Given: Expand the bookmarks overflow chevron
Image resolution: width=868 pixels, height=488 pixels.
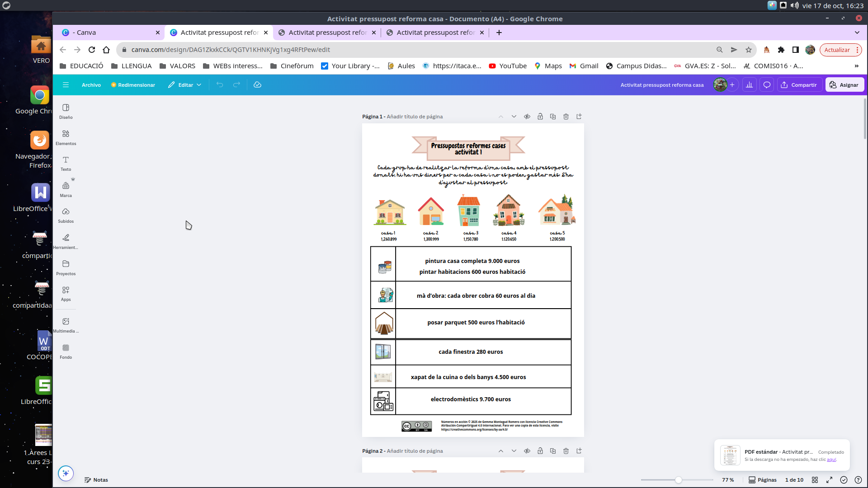Looking at the screenshot, I should pyautogui.click(x=856, y=66).
